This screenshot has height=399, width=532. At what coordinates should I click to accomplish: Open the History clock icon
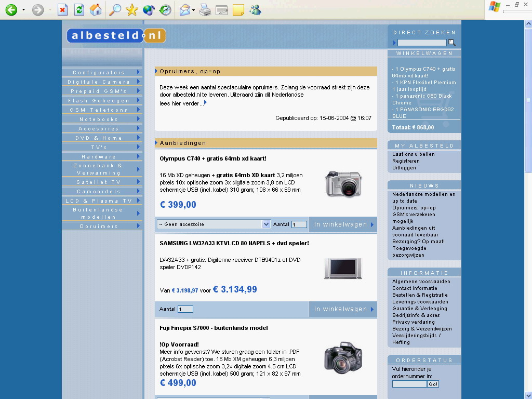165,10
